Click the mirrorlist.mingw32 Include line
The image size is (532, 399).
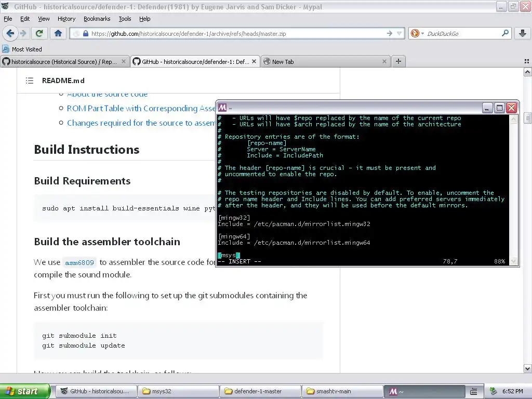pos(294,224)
